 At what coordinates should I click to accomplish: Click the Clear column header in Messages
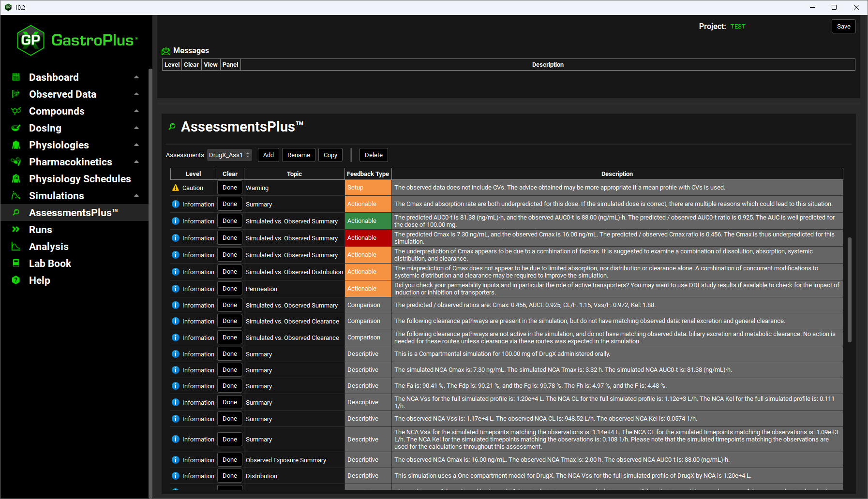191,65
